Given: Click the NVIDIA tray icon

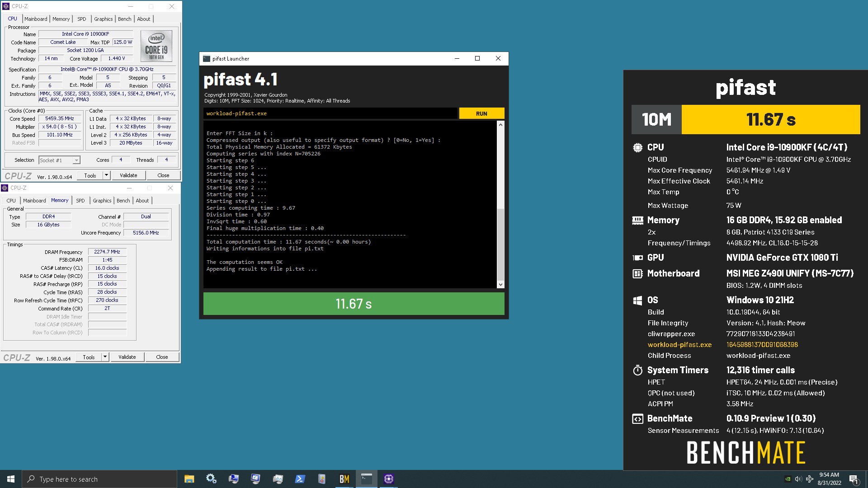Looking at the screenshot, I should coord(788,479).
